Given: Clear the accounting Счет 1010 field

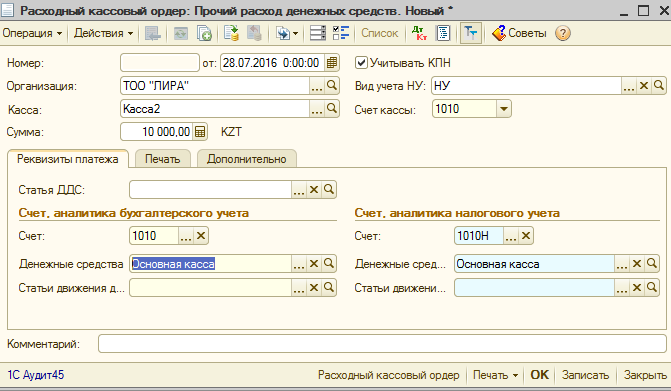Looking at the screenshot, I should [x=201, y=236].
